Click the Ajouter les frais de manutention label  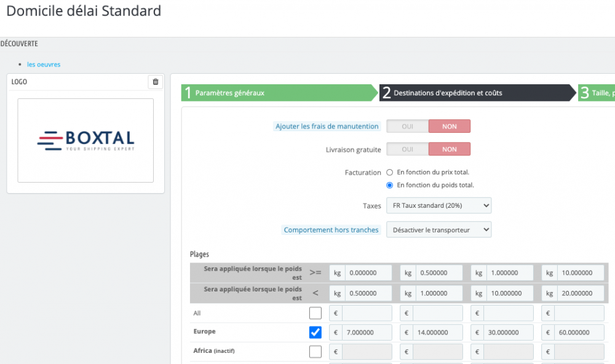327,127
